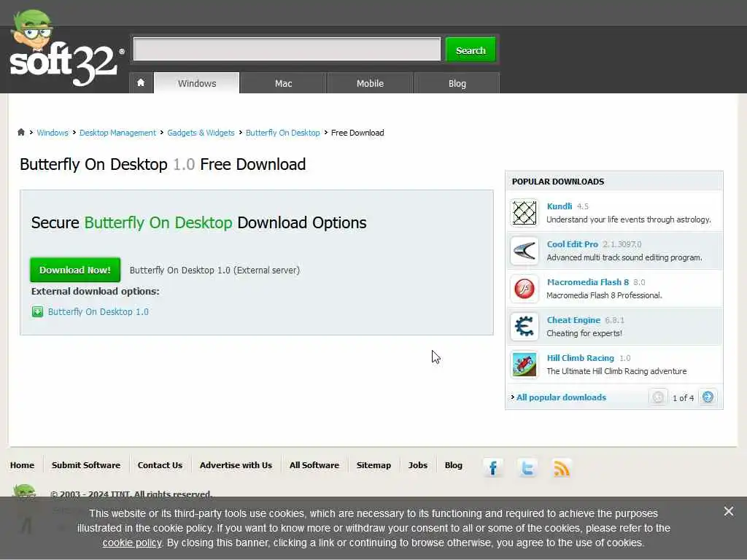Go to previous popular downloads page
This screenshot has width=747, height=560.
coord(658,397)
